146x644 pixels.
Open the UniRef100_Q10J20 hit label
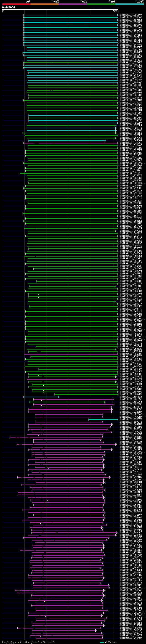point(131,32)
